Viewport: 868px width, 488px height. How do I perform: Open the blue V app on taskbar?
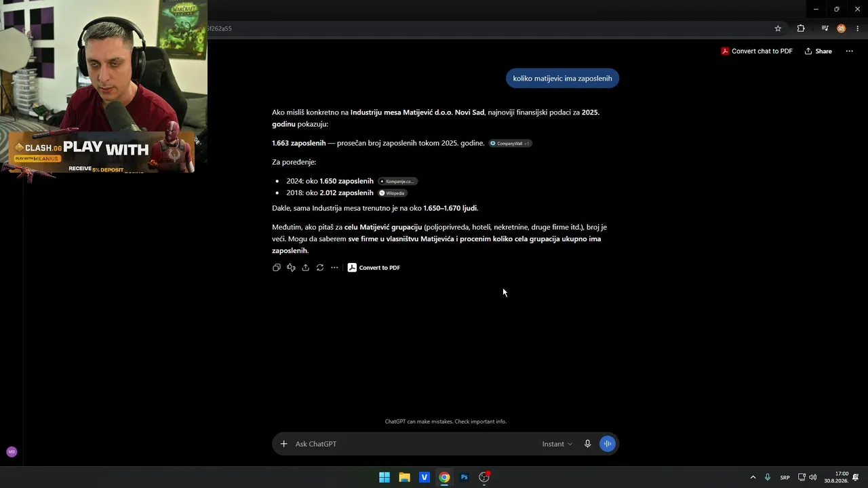tap(425, 477)
